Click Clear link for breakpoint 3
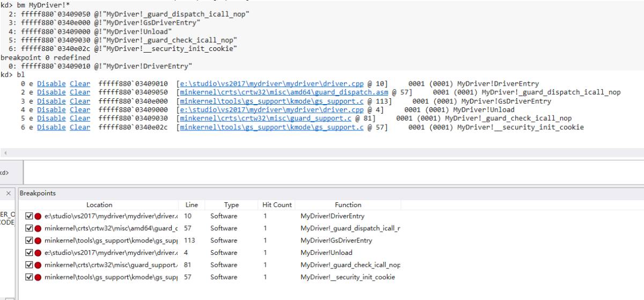The height and width of the screenshot is (300, 644). click(x=80, y=101)
